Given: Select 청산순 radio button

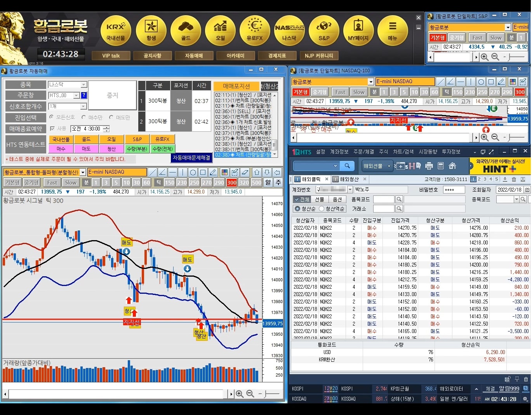Looking at the screenshot, I should tap(297, 209).
